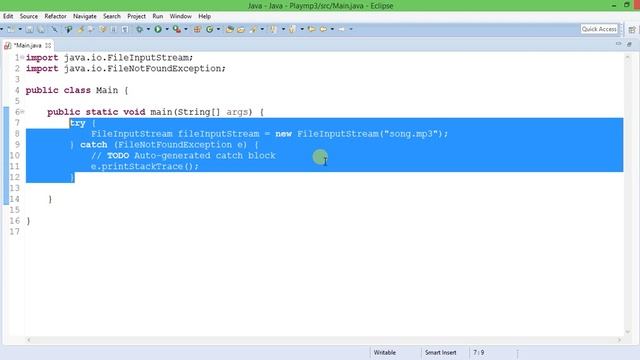Click the catch keyword on line 9
Viewport: 640px width, 360px height.
point(93,145)
